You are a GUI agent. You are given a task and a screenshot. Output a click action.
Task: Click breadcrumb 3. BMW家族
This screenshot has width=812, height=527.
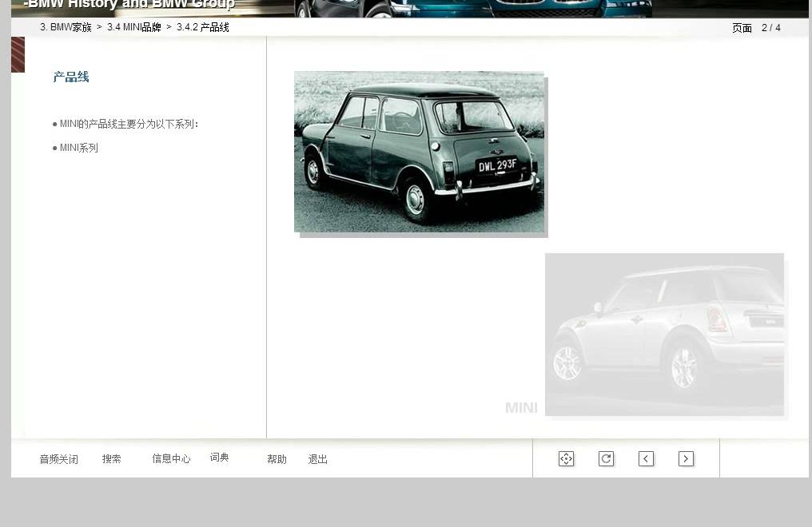pos(66,27)
